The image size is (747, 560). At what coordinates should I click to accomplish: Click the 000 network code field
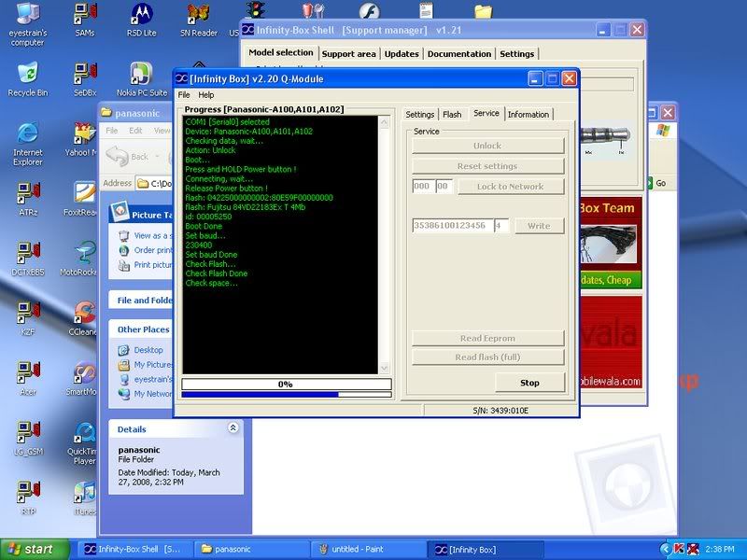tap(423, 186)
